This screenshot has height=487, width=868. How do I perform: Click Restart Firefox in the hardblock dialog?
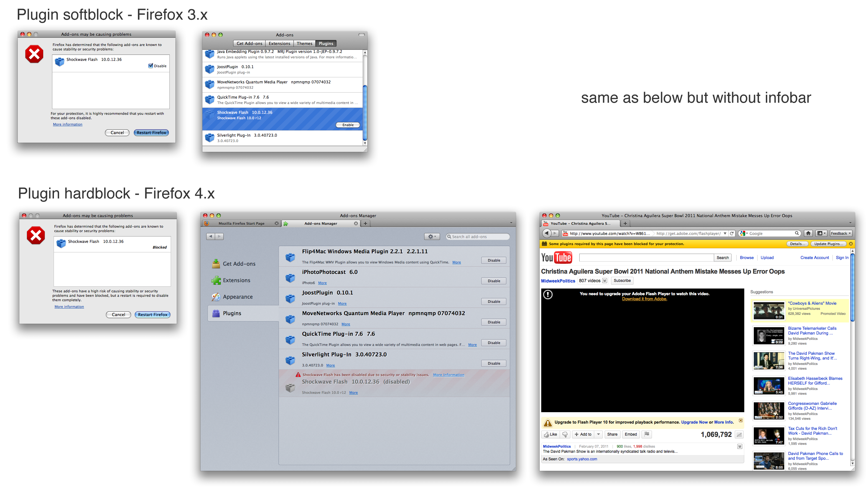153,314
